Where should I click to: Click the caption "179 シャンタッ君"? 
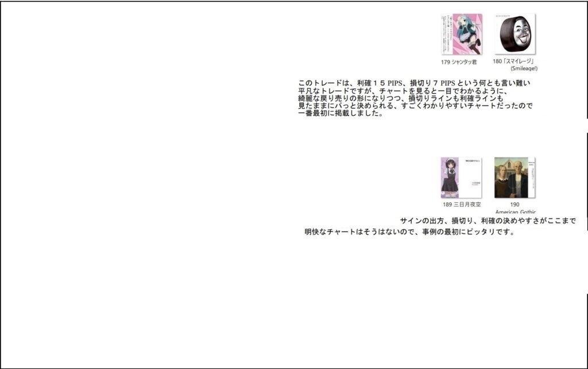(x=459, y=61)
